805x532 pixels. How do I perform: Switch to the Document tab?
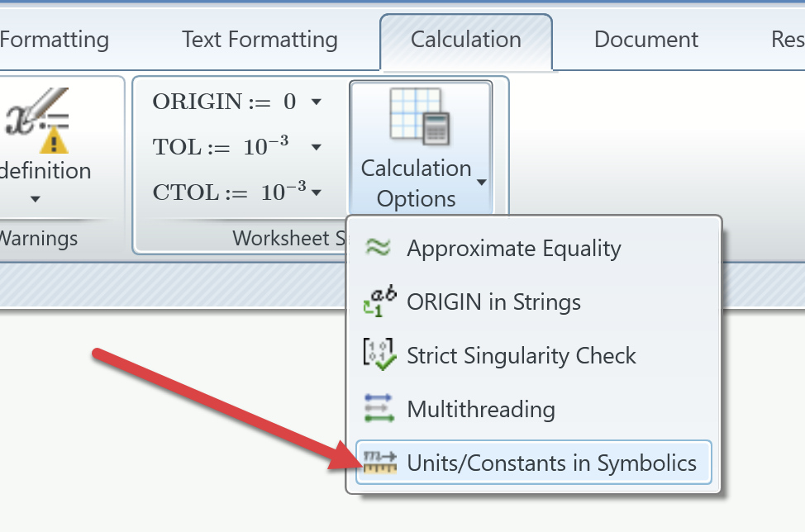pos(645,39)
